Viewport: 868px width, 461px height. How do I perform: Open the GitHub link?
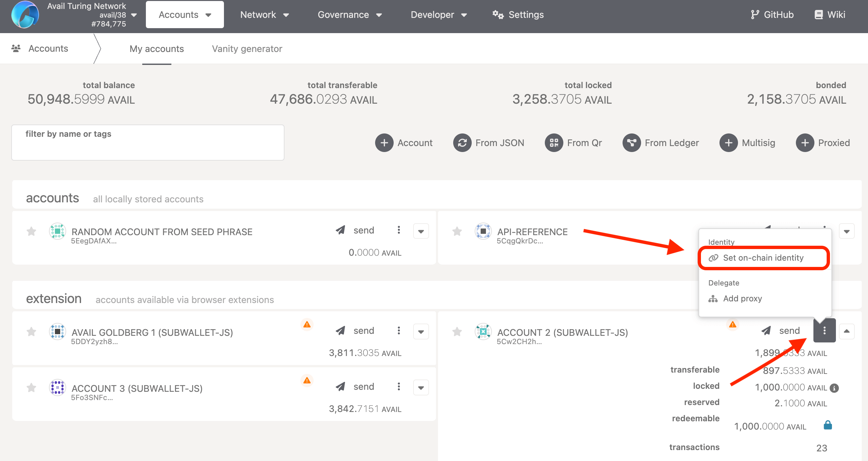(772, 15)
